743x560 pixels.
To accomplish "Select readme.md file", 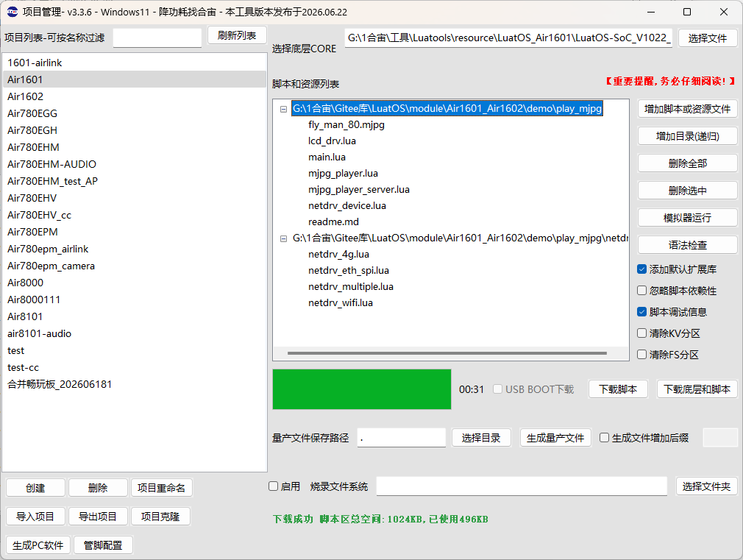I will click(333, 222).
